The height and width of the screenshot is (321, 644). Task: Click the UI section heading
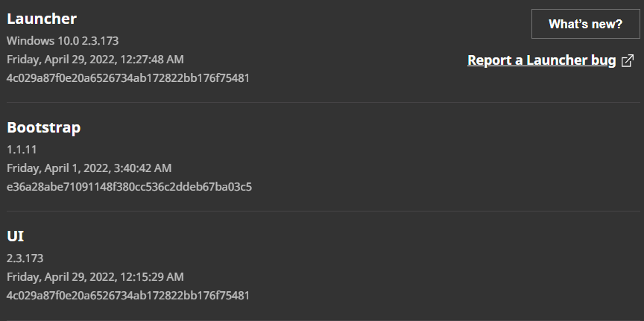[x=15, y=236]
